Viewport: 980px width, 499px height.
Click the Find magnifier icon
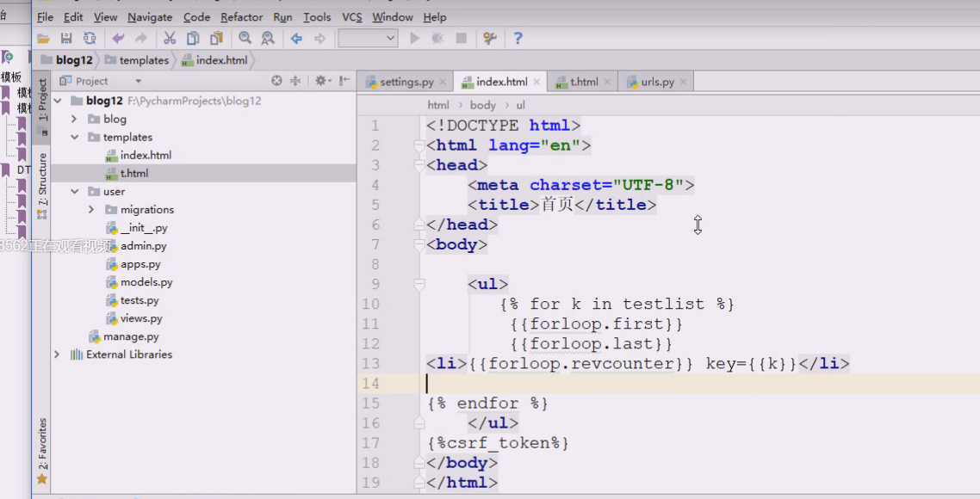pyautogui.click(x=245, y=39)
